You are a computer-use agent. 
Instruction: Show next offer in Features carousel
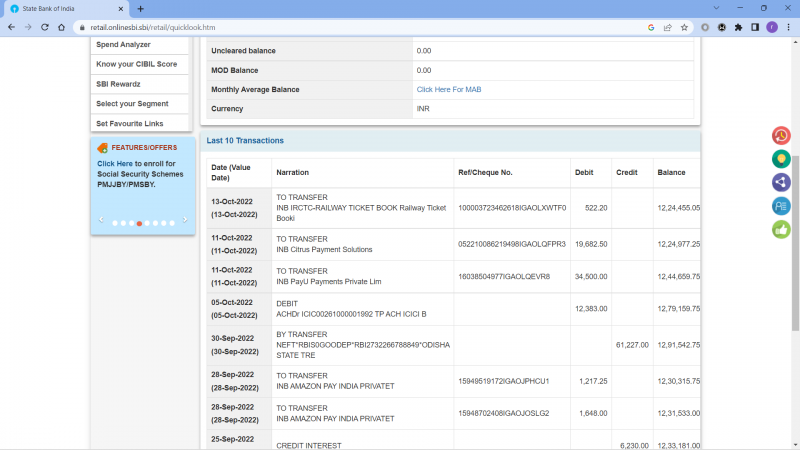tap(185, 220)
